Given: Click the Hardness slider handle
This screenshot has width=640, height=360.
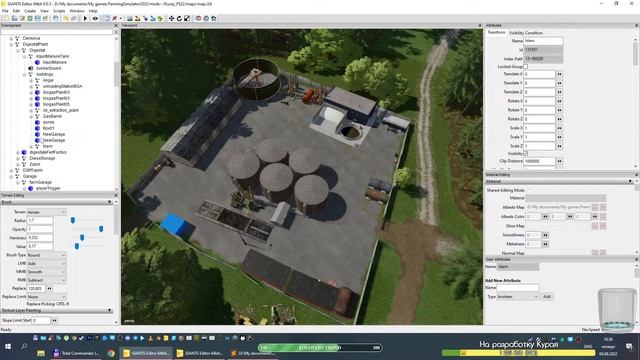Looking at the screenshot, I should click(82, 238).
